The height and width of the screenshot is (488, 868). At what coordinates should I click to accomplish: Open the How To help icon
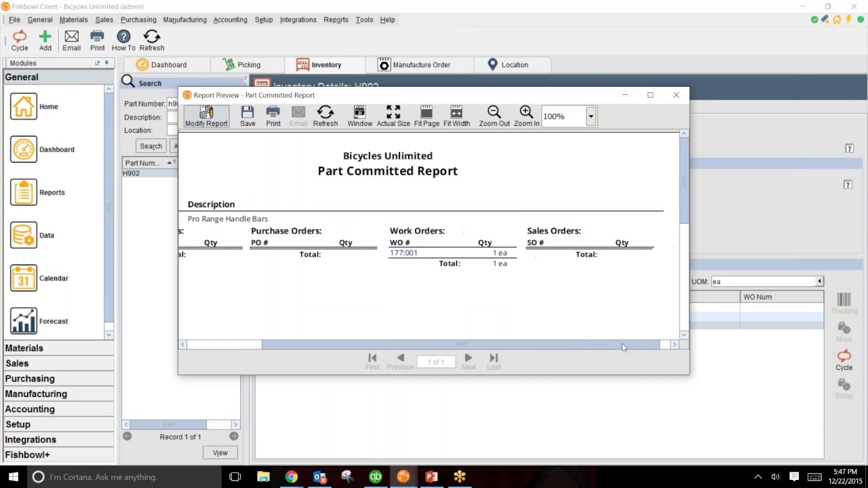point(123,40)
